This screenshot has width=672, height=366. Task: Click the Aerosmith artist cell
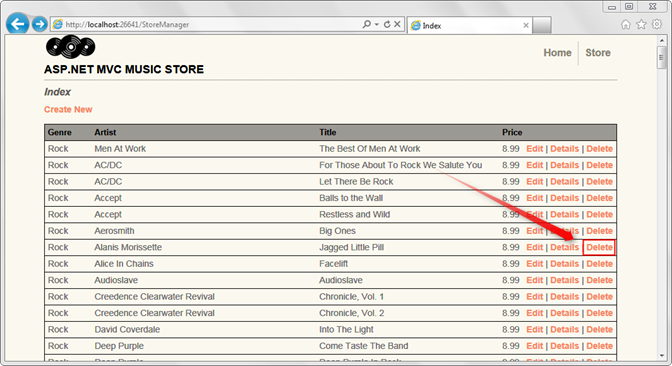(114, 231)
